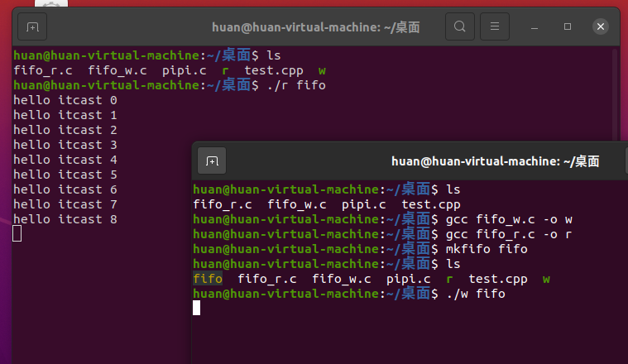Click 'test.cpp' in back terminal listing
628x364 pixels.
coord(274,70)
